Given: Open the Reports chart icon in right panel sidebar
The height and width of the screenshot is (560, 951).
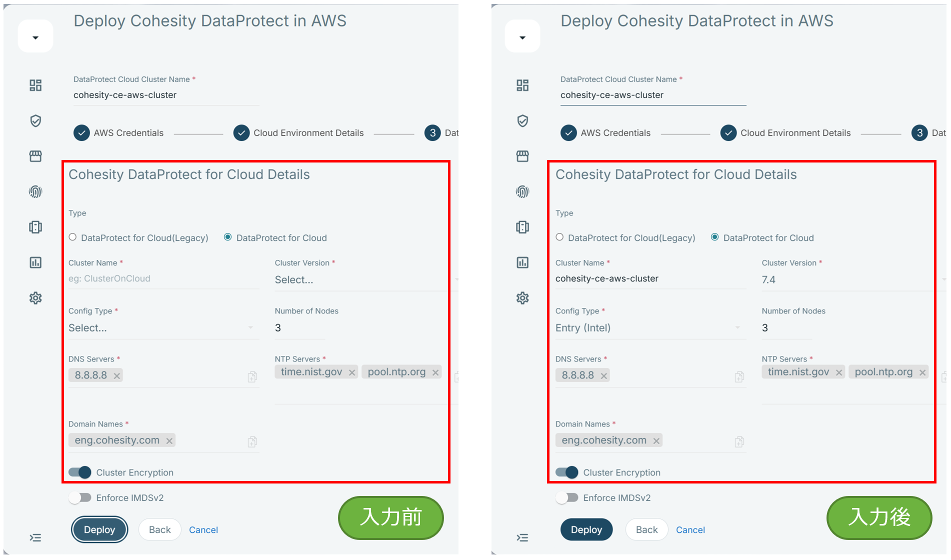Looking at the screenshot, I should (x=522, y=262).
